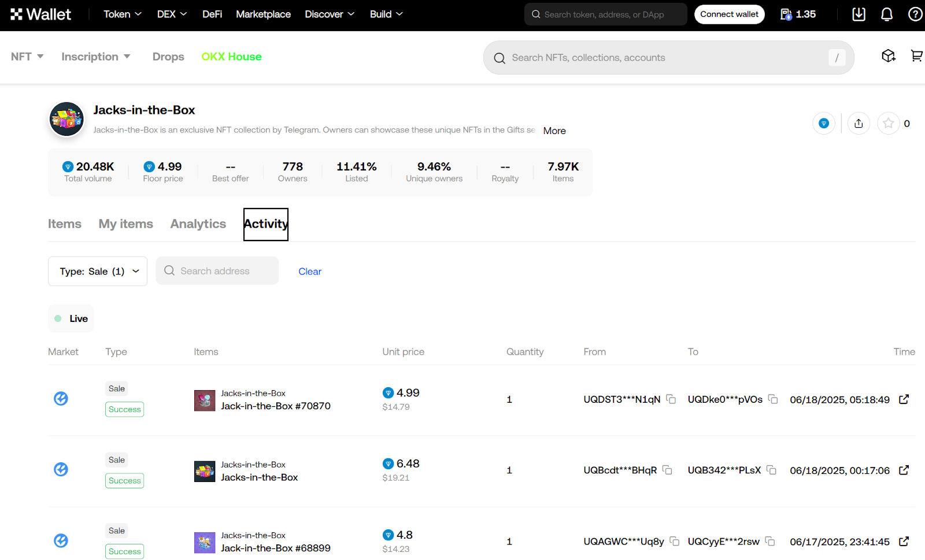The image size is (925, 560).
Task: Expand the Build menu
Action: pos(386,14)
